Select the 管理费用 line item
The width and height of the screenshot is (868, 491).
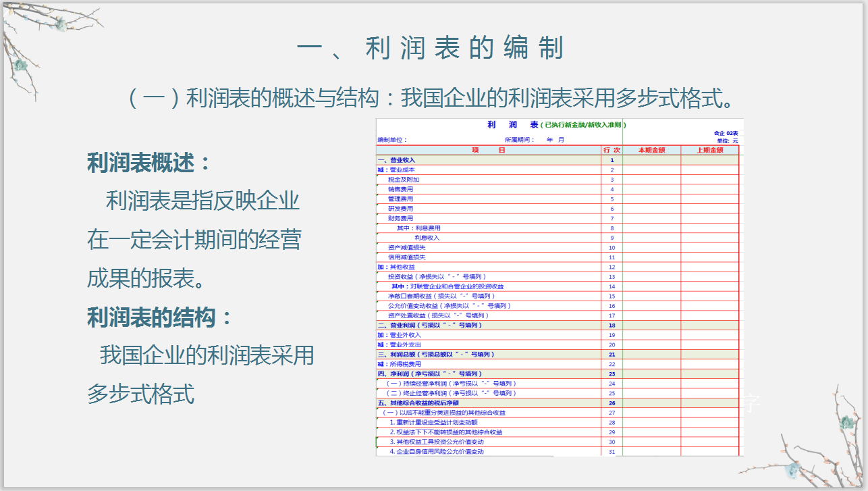tap(418, 199)
